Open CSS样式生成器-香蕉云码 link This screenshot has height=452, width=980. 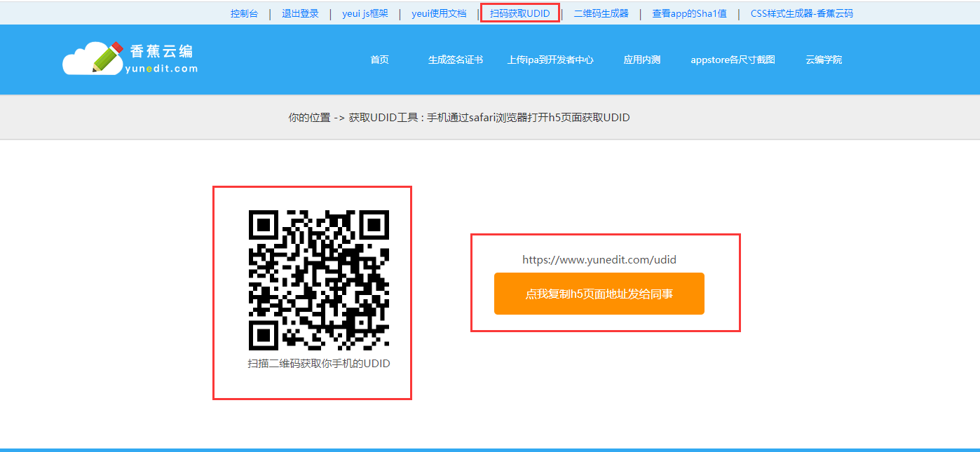(x=802, y=13)
